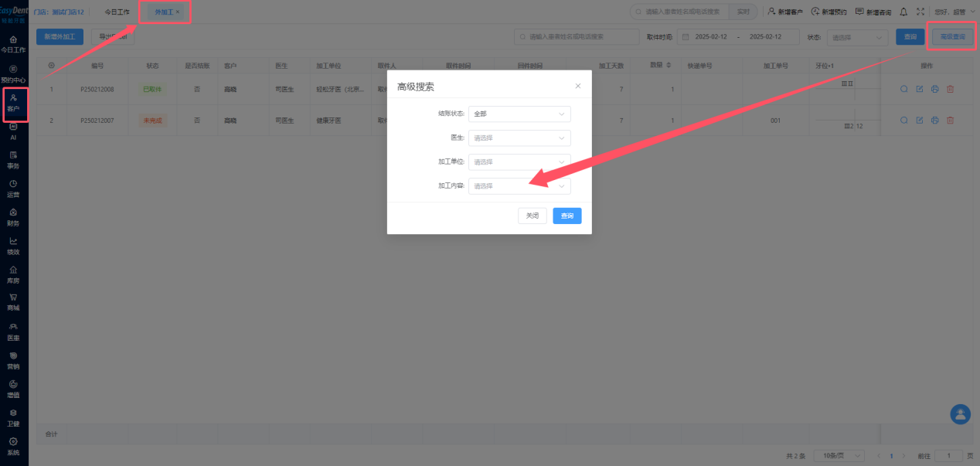Click the 实时 search button
Screen dimensions: 980x466
(743, 12)
